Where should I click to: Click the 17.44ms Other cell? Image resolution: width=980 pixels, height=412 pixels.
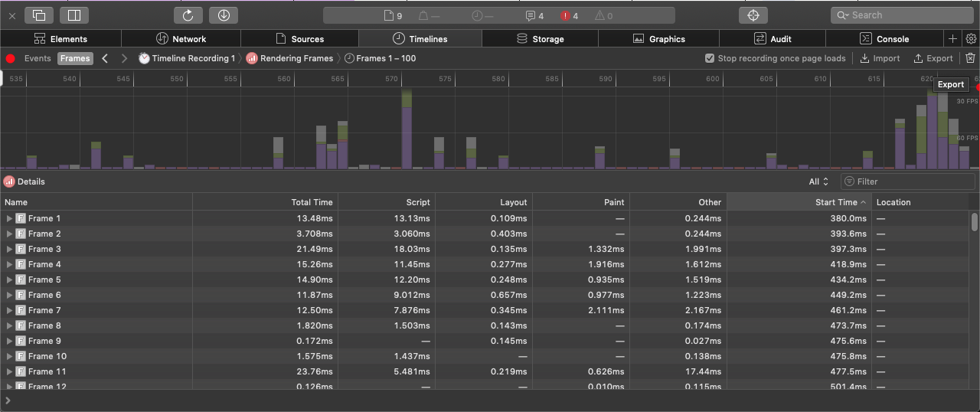point(704,371)
